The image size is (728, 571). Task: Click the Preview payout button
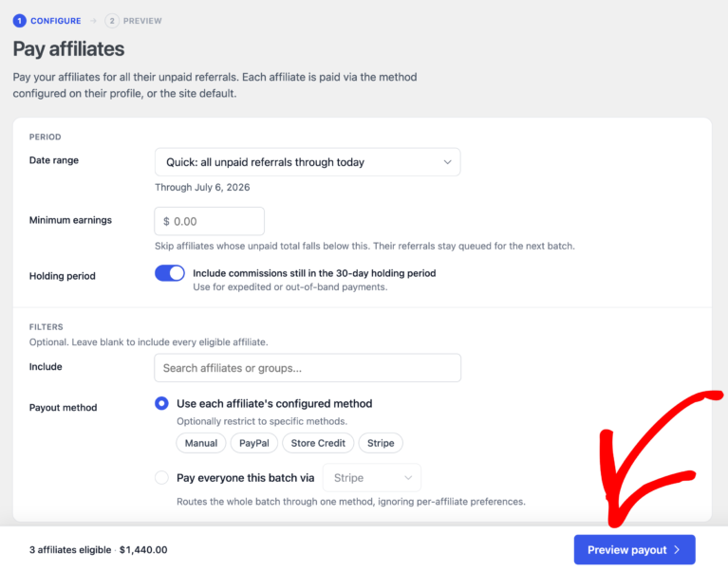(x=635, y=550)
